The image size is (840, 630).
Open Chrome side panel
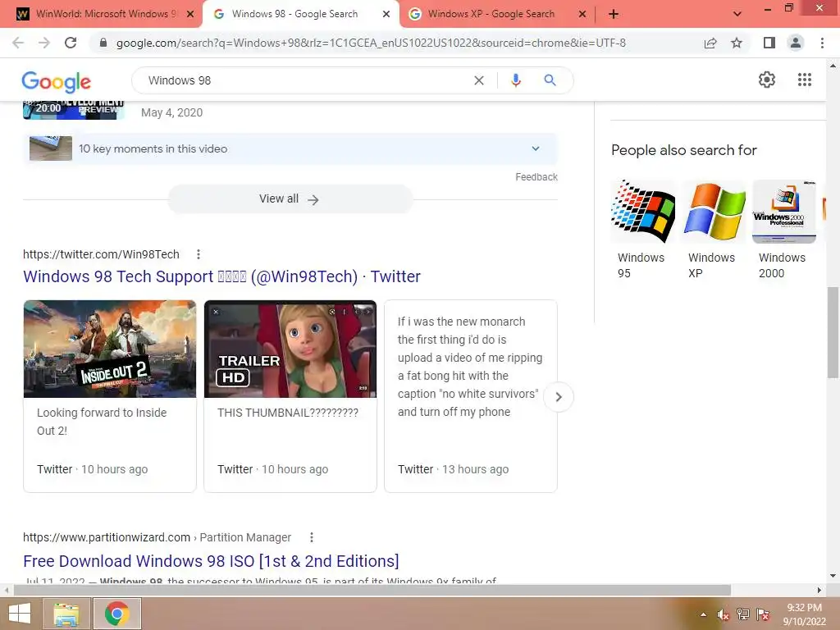769,43
